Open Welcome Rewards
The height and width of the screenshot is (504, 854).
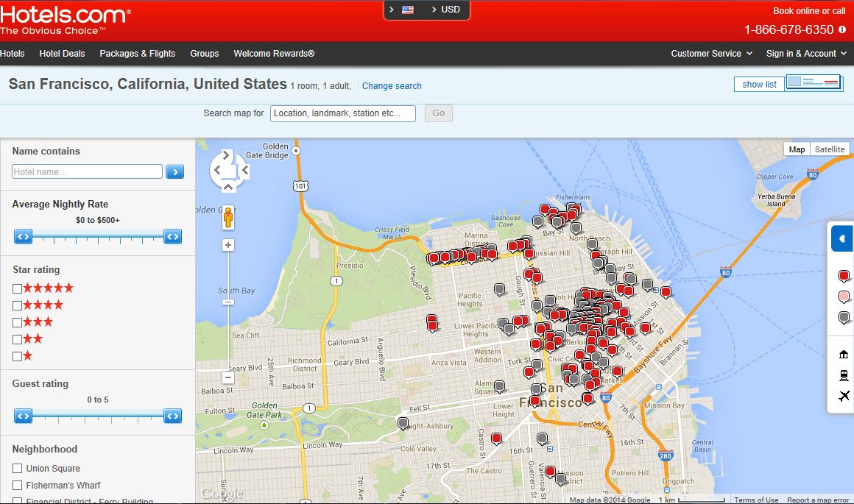pos(274,53)
